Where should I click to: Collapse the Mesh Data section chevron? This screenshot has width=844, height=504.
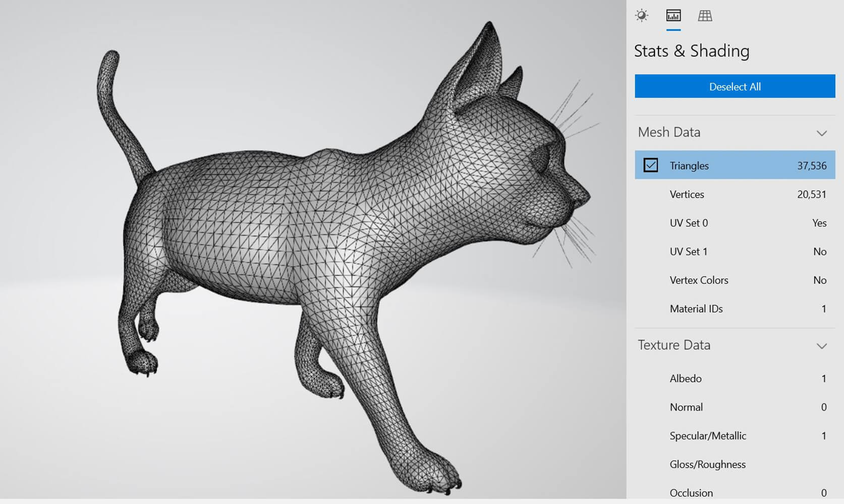821,133
